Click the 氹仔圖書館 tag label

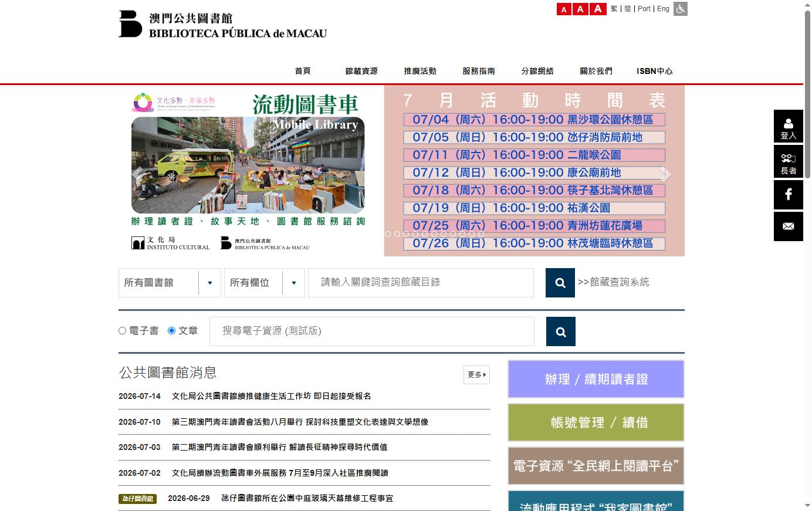138,499
